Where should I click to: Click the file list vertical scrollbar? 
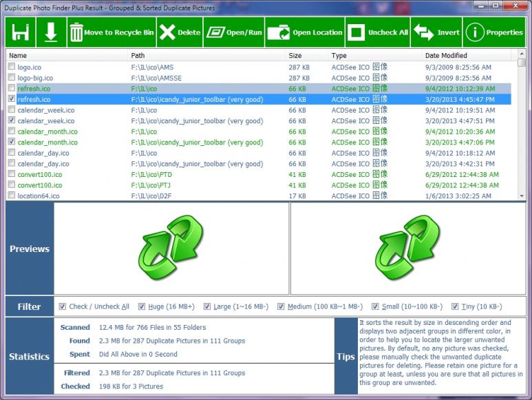point(522,131)
